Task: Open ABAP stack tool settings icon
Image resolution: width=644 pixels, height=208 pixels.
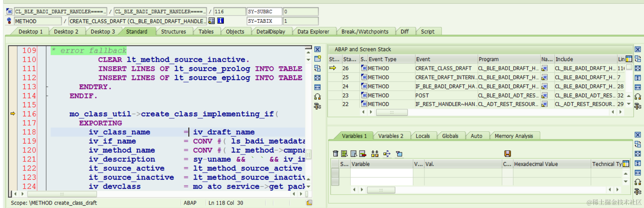Action: click(638, 106)
